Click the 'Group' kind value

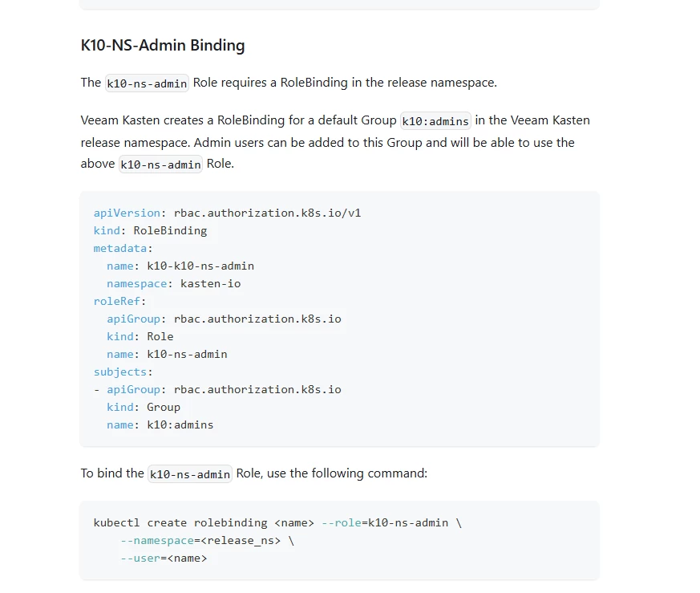click(164, 407)
